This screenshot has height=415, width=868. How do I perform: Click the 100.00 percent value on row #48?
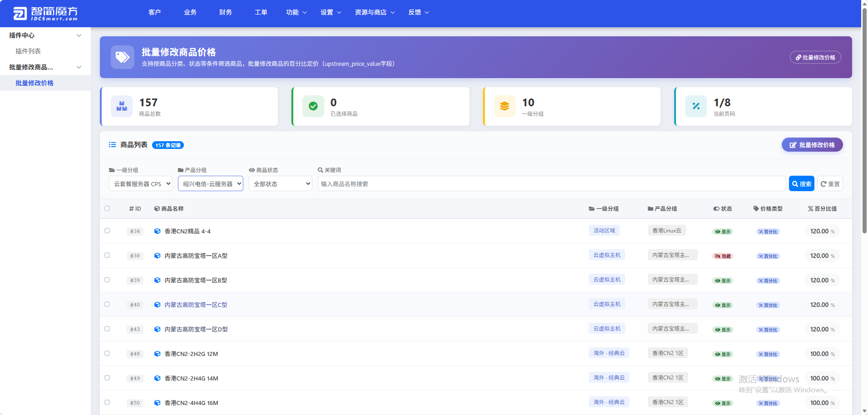pos(822,354)
